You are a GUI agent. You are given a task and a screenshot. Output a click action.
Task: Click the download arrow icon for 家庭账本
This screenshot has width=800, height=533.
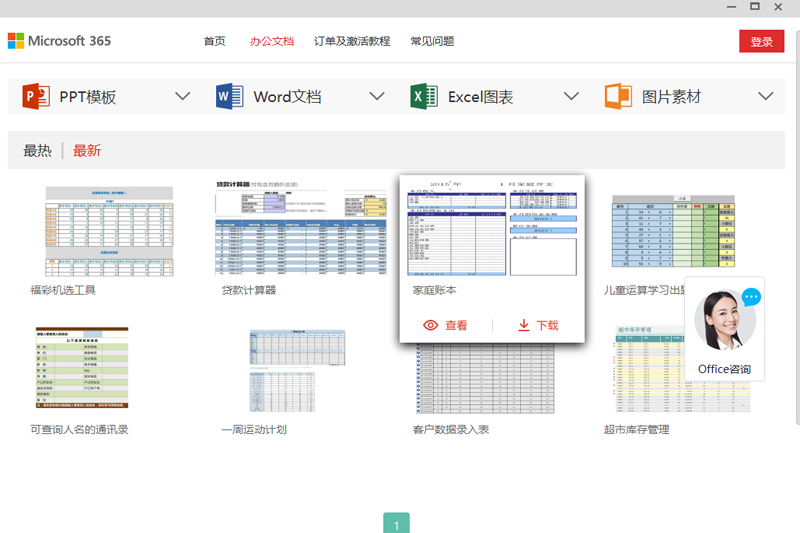tap(523, 325)
